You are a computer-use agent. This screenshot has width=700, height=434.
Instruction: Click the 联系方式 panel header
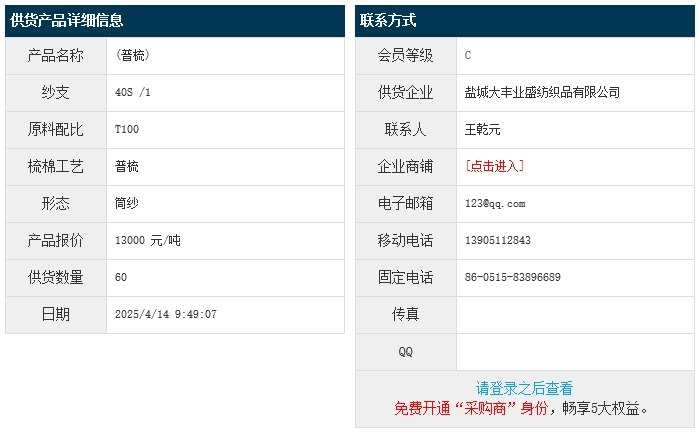[389, 20]
